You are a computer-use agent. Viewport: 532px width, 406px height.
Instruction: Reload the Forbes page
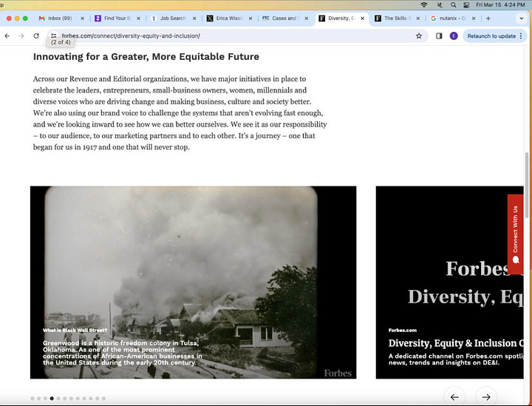click(x=36, y=35)
